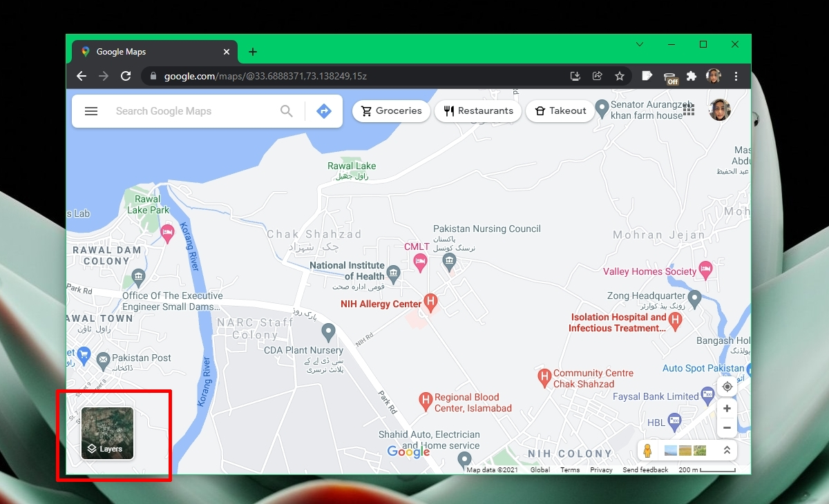Click the search magnifier icon
The height and width of the screenshot is (504, 829).
coord(286,111)
